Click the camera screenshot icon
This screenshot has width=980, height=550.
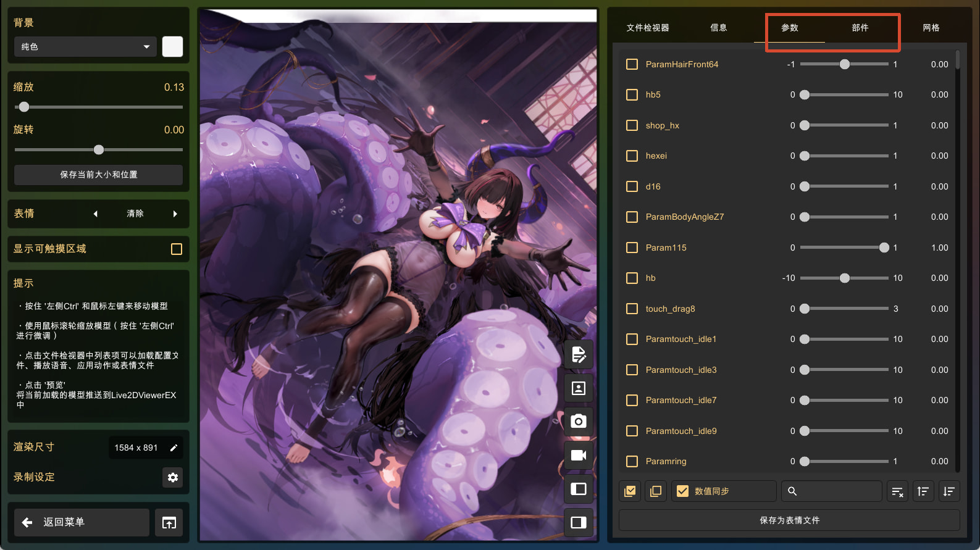click(578, 422)
